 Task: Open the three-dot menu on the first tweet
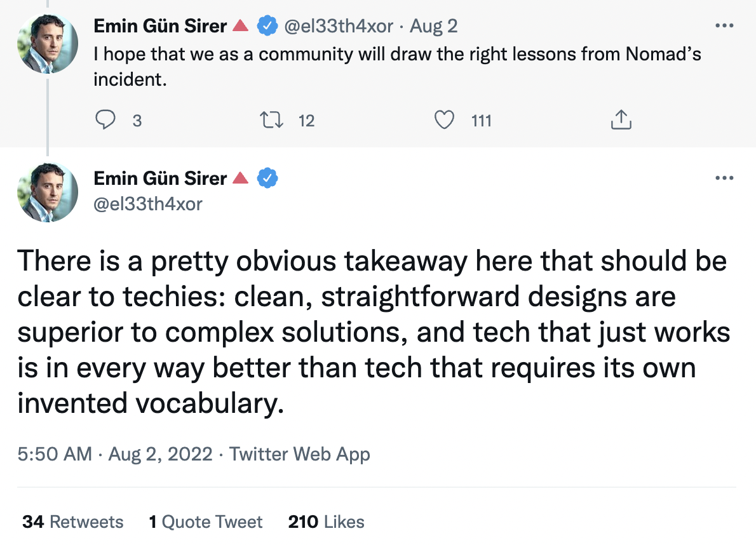[724, 26]
